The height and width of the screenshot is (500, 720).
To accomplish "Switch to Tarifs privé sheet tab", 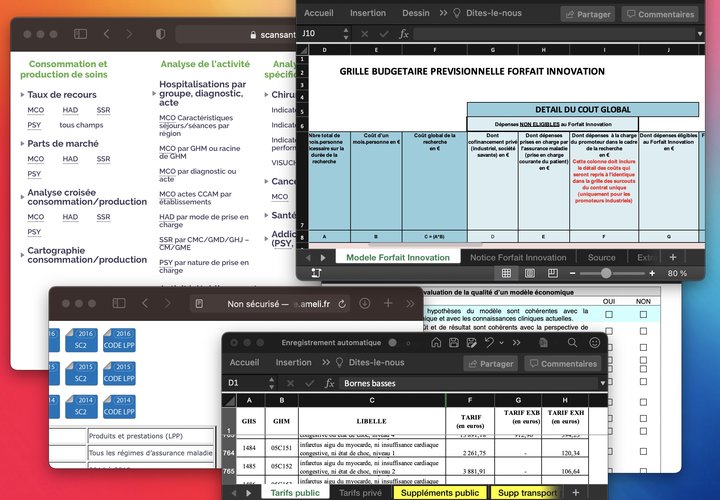I will pos(360,493).
